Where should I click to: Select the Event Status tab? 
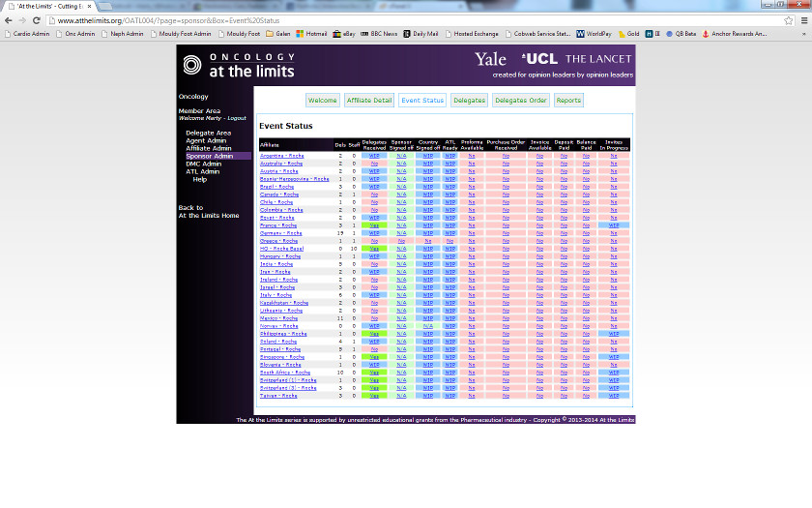tap(422, 100)
